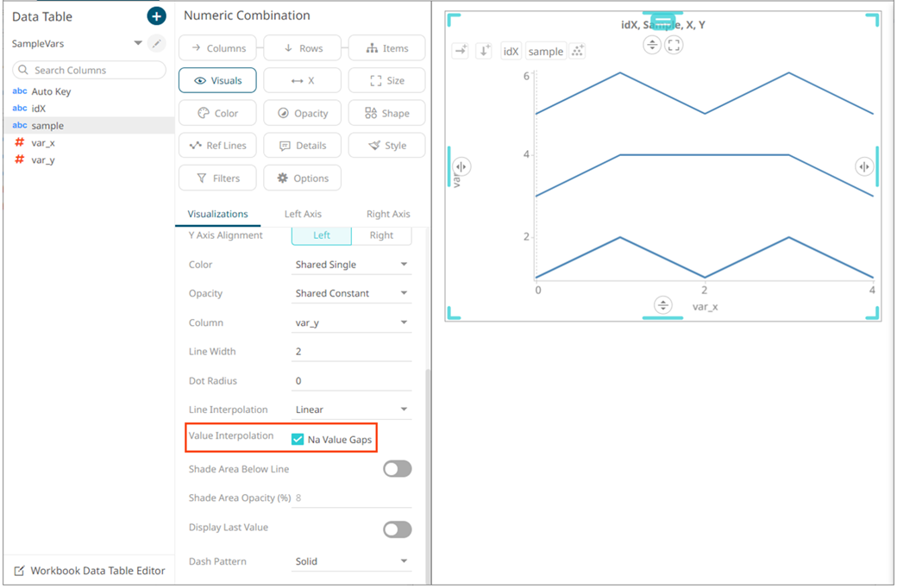Enable Shade Area Below Line toggle
The image size is (897, 588).
point(397,469)
